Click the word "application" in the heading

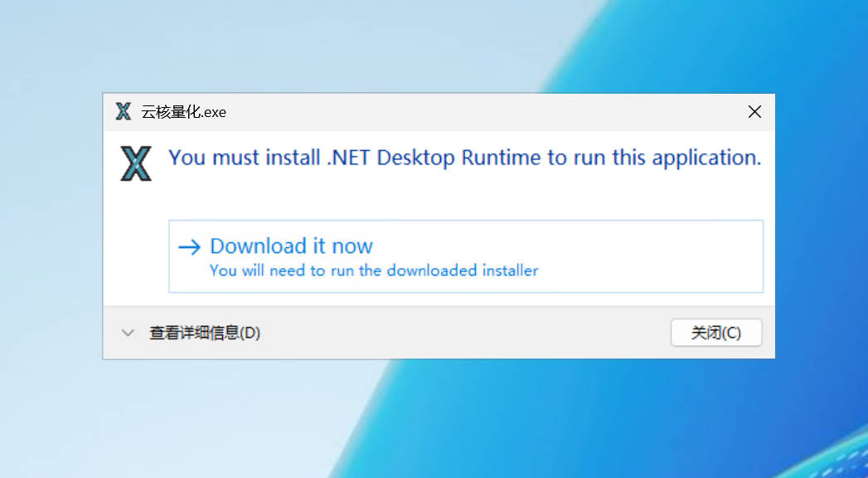705,158
